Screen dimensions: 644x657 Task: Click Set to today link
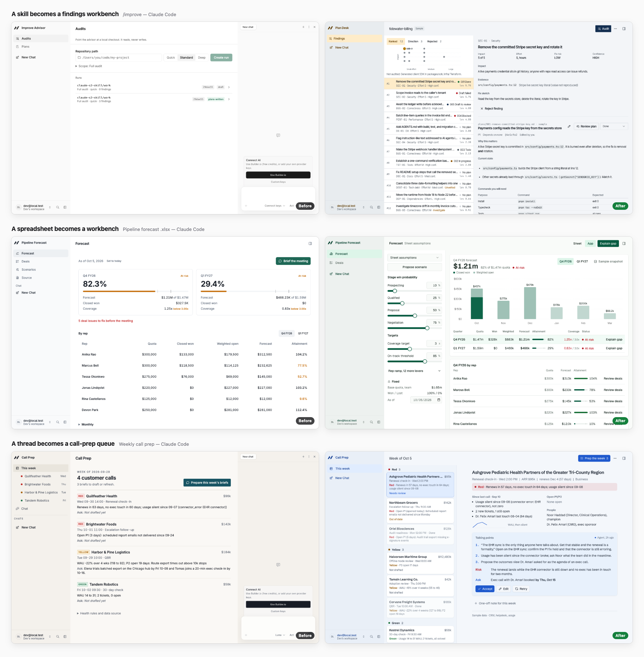click(x=114, y=261)
